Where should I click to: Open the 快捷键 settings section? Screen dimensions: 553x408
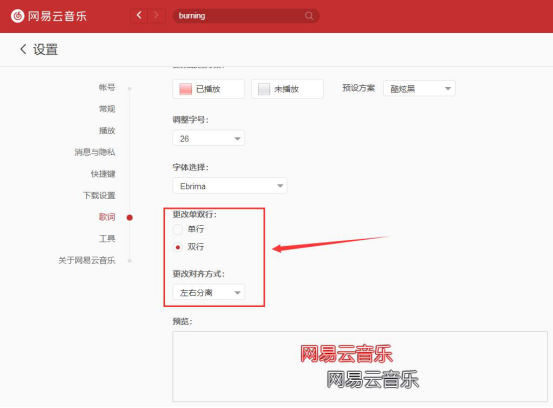point(103,174)
